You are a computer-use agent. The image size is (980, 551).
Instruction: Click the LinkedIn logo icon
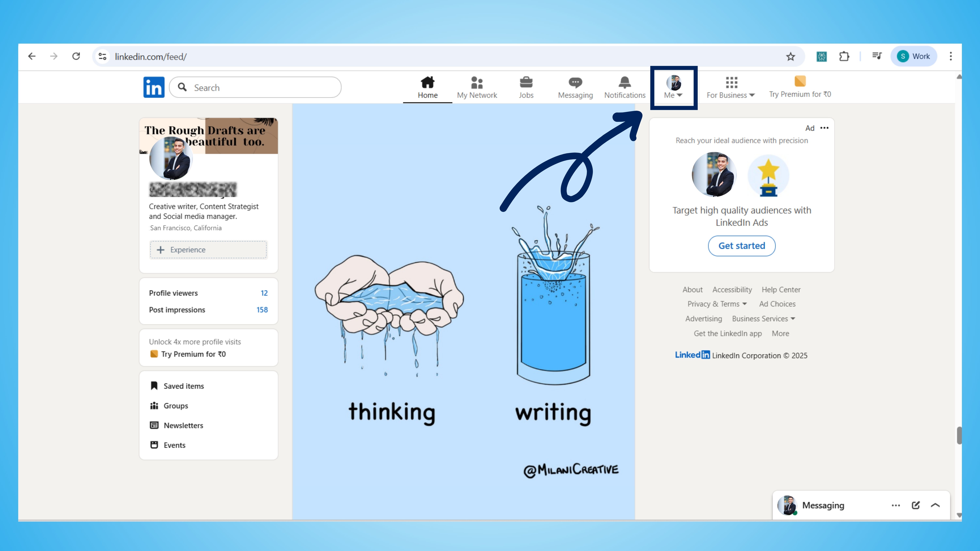coord(154,87)
